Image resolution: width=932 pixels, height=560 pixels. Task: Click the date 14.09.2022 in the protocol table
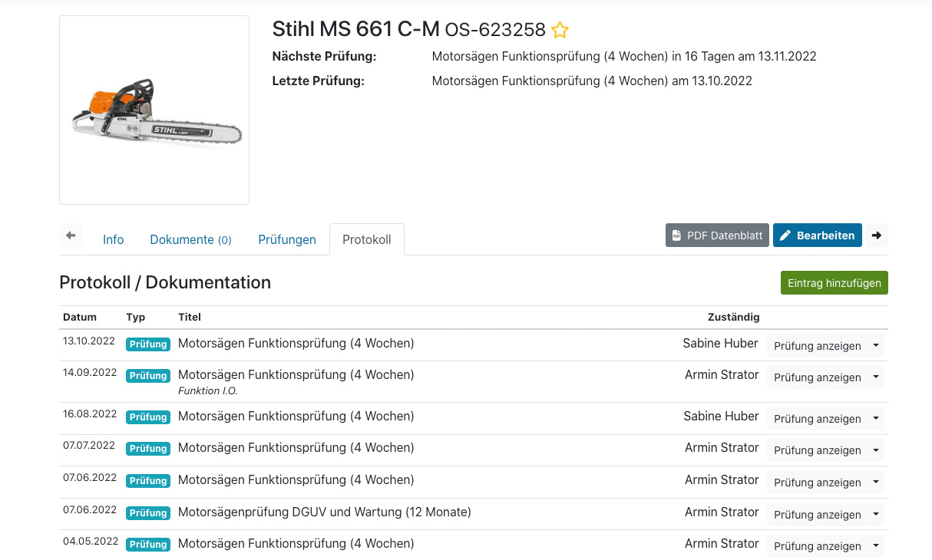(90, 373)
